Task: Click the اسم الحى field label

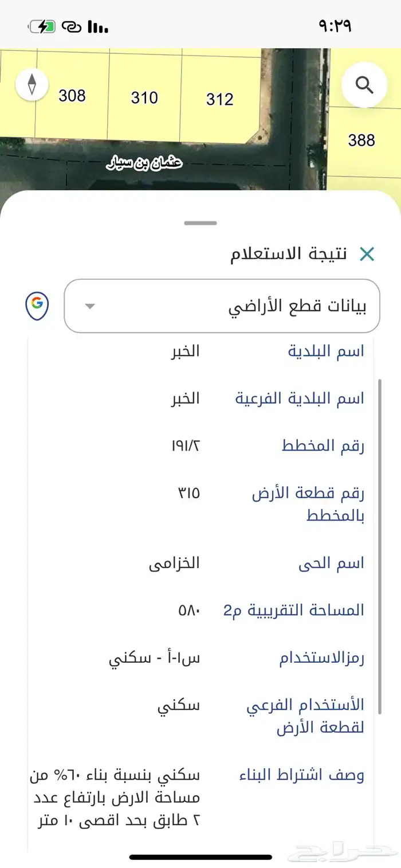Action: click(x=331, y=564)
